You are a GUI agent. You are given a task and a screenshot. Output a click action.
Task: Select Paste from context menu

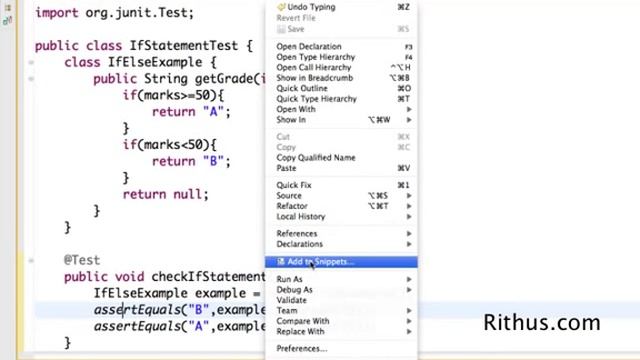pyautogui.click(x=341, y=168)
